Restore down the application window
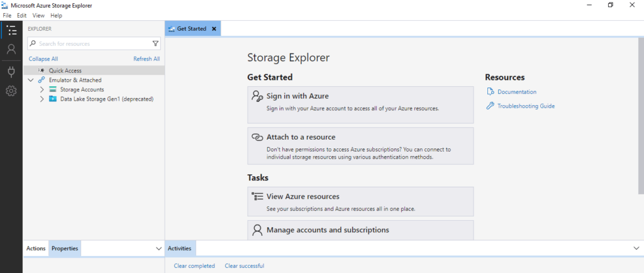The height and width of the screenshot is (273, 644). 611,5
